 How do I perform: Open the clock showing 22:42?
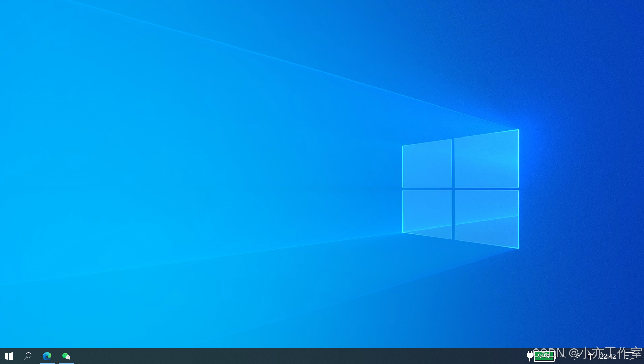(x=608, y=356)
